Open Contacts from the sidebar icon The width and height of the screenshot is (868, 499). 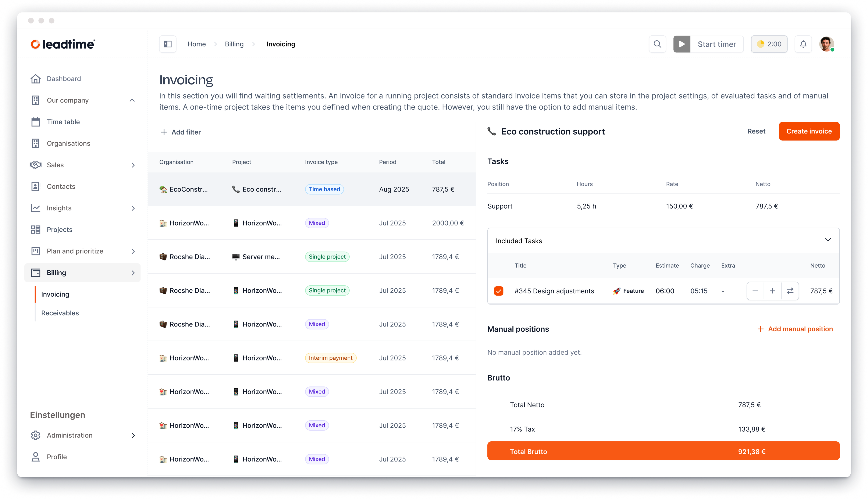pos(36,186)
